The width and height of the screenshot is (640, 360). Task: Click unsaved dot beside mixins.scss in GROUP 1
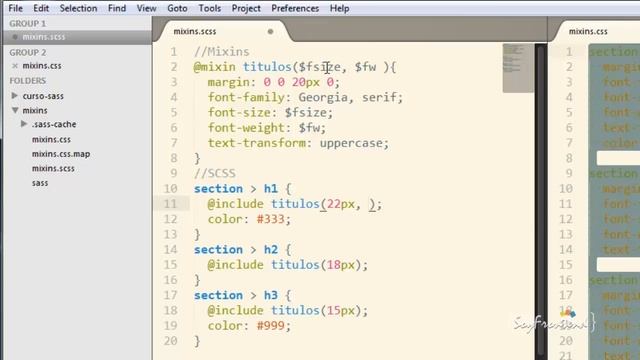click(x=15, y=37)
